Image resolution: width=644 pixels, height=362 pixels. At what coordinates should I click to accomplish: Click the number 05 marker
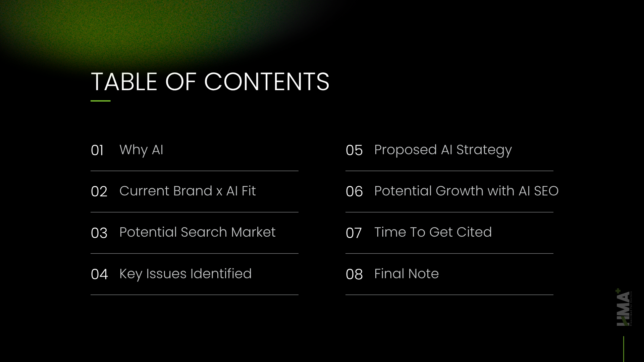click(354, 150)
